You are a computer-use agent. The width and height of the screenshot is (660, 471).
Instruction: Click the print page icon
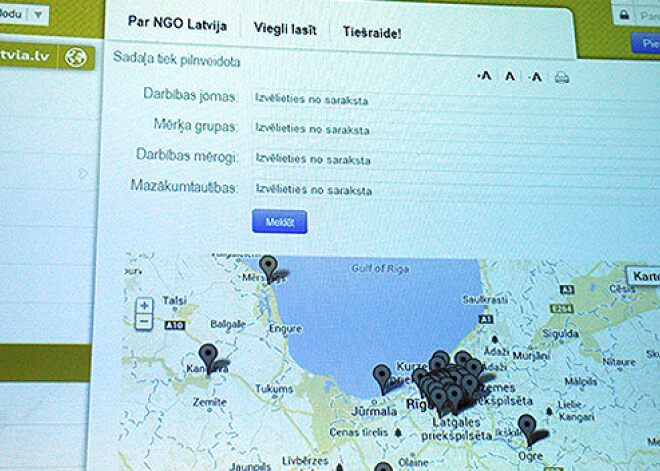pyautogui.click(x=562, y=77)
